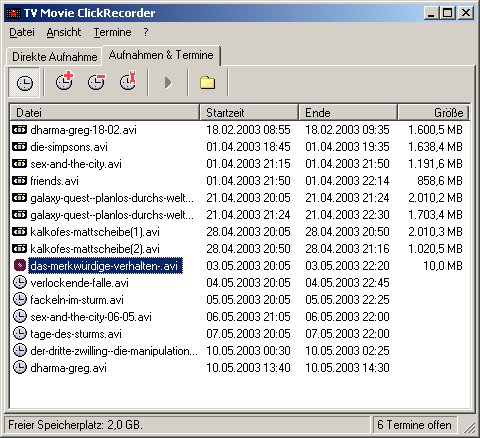This screenshot has width=480, height=438.
Task: Select the Aufnahmen & Termine tab
Action: [161, 55]
